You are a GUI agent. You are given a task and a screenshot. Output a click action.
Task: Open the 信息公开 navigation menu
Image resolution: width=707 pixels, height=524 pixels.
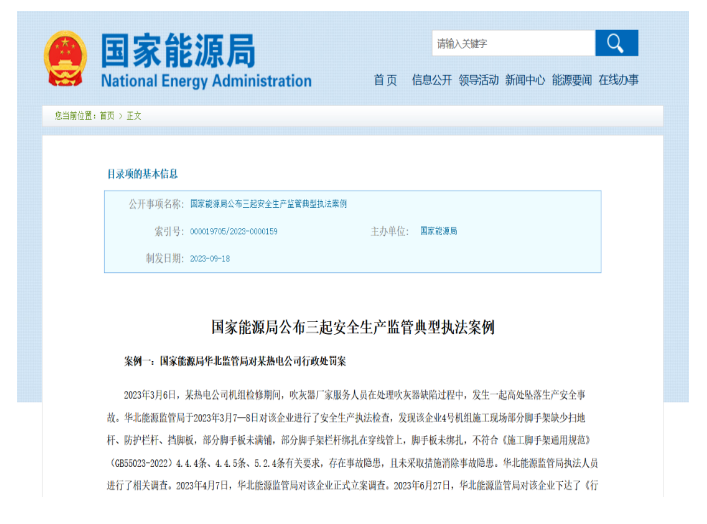432,80
